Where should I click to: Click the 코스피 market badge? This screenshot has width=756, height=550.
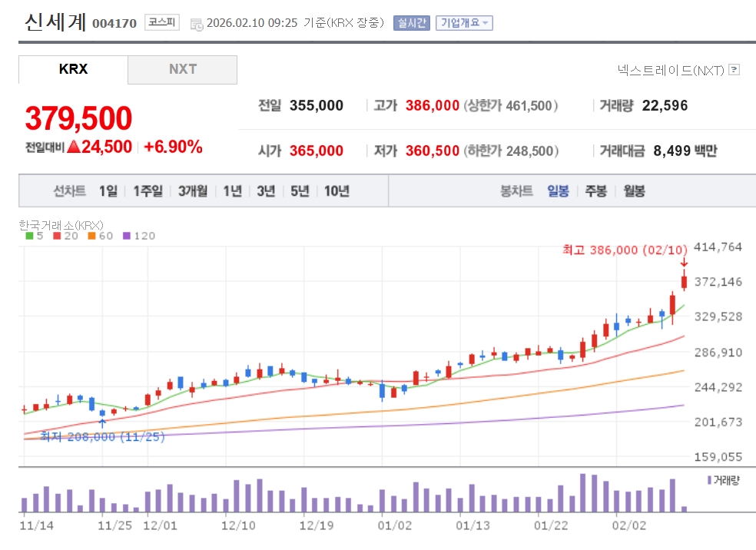click(x=161, y=22)
